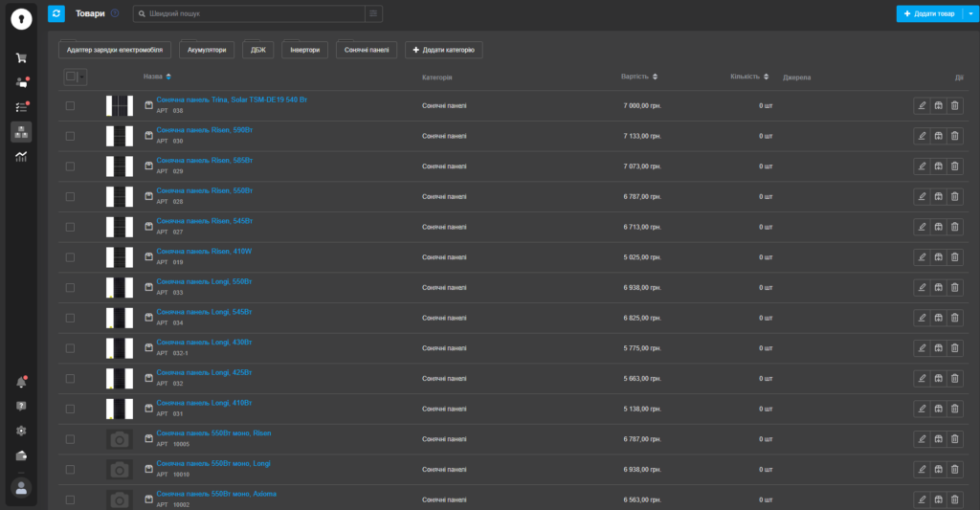
Task: Select the Акумулятори category tab
Action: 206,50
